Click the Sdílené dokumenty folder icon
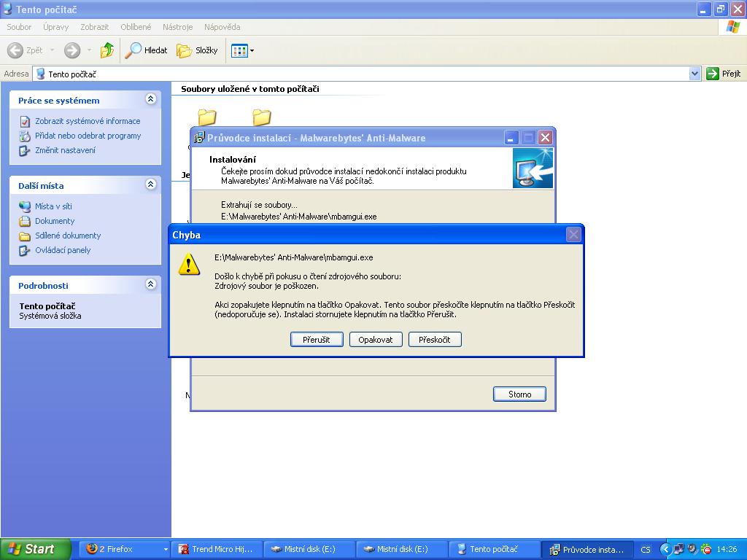747x560 pixels. (x=25, y=236)
